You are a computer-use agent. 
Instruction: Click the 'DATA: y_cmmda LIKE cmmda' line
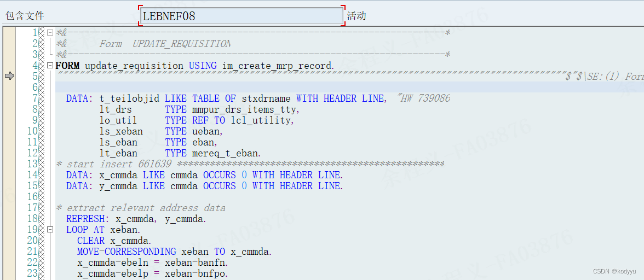(x=205, y=186)
